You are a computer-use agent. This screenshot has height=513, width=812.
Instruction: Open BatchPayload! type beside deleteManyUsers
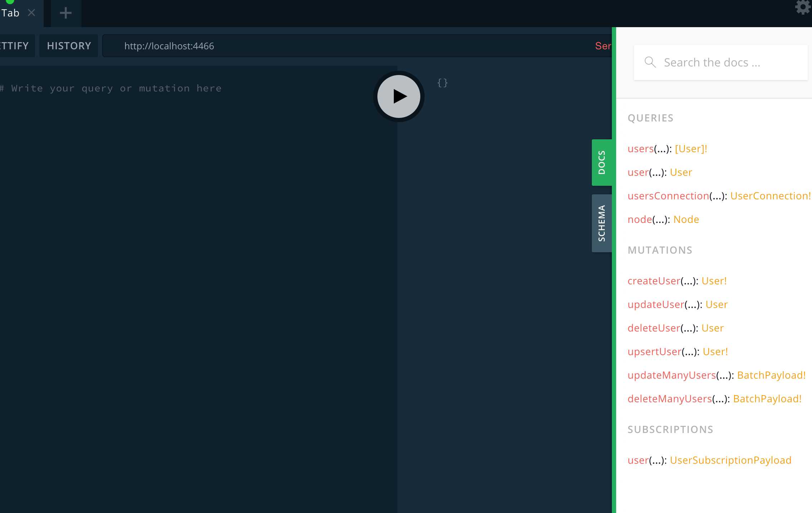(767, 399)
